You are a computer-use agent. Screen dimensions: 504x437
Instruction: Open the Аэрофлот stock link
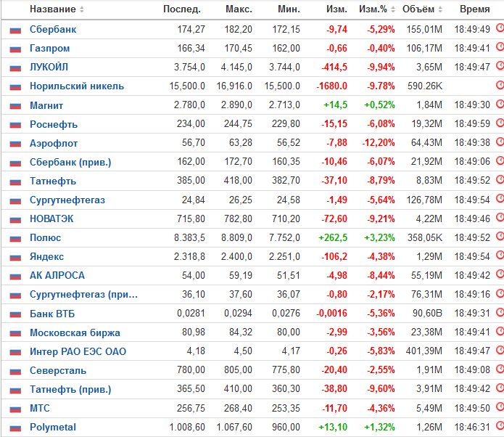[54, 143]
